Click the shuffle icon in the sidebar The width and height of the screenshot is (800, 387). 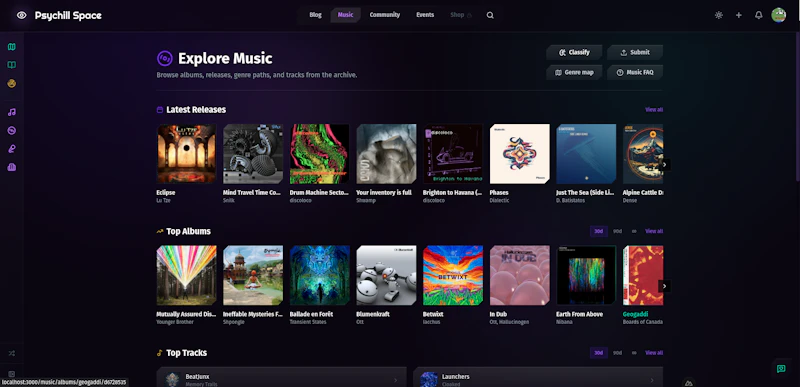coord(12,353)
